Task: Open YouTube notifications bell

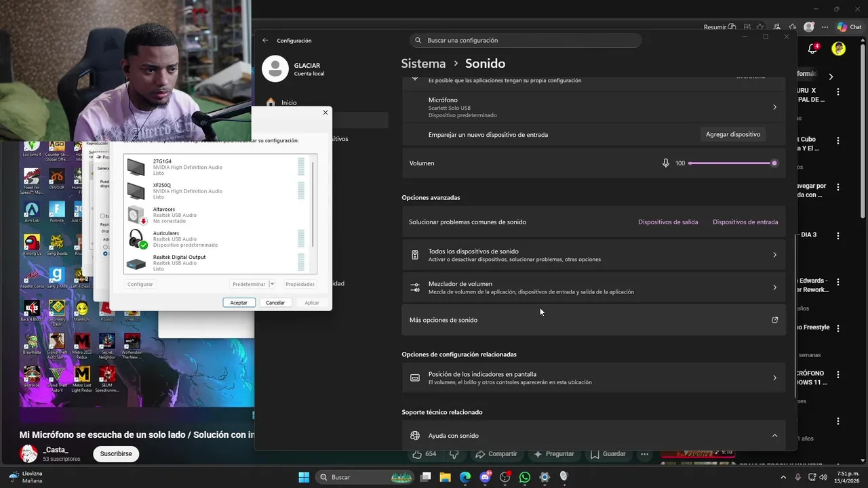Action: pyautogui.click(x=812, y=49)
